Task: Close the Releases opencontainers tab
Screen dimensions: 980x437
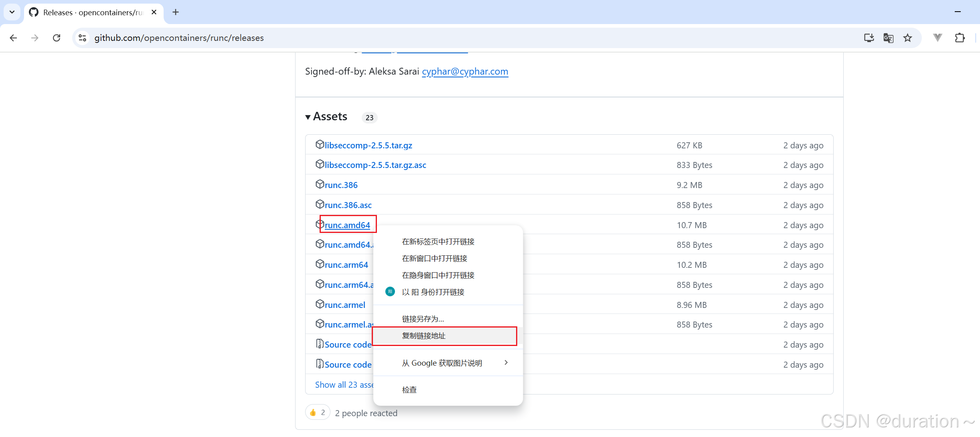Action: (x=154, y=12)
